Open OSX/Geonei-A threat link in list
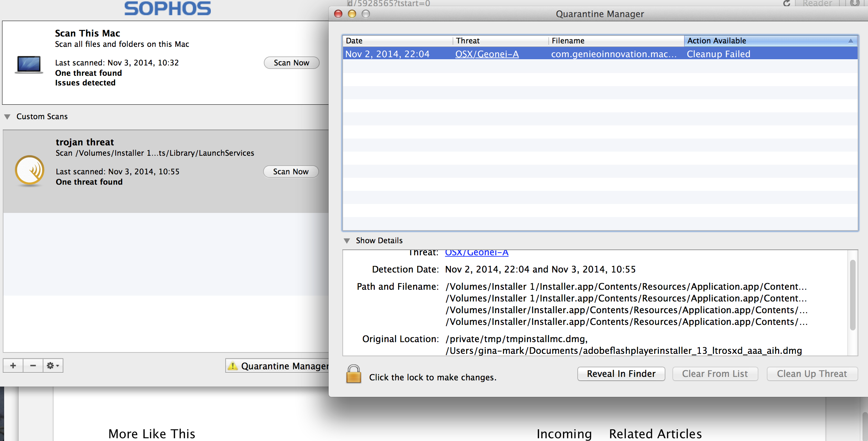The width and height of the screenshot is (868, 441). pyautogui.click(x=487, y=54)
